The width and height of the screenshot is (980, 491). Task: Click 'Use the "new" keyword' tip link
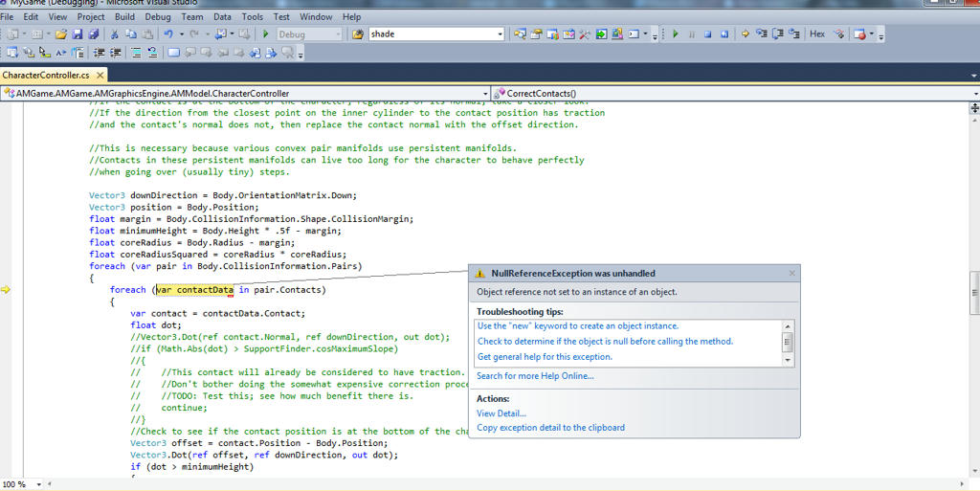point(577,326)
